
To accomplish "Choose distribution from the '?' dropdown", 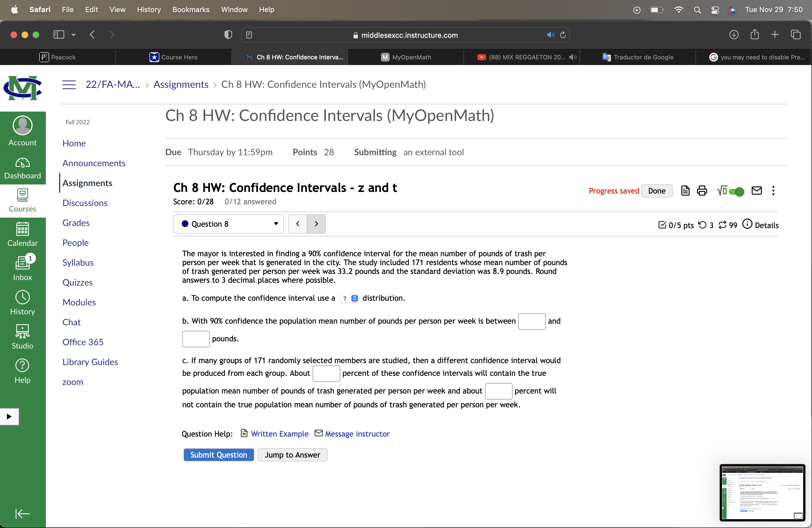I will click(349, 299).
